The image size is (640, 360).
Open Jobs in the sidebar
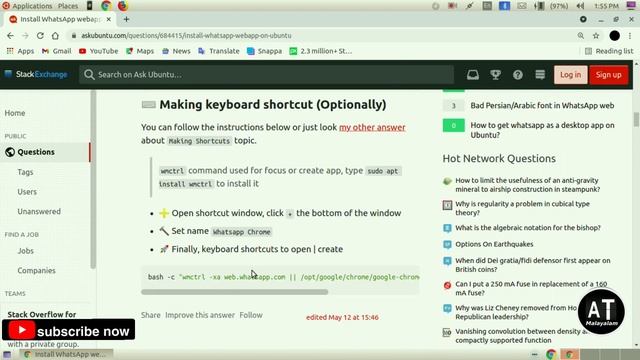pos(25,251)
